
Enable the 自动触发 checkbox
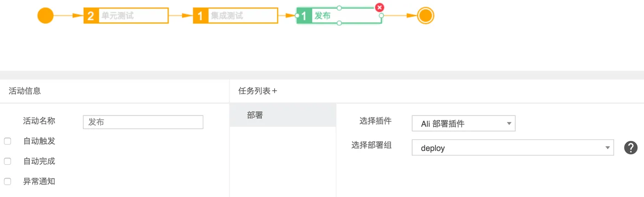[7, 141]
